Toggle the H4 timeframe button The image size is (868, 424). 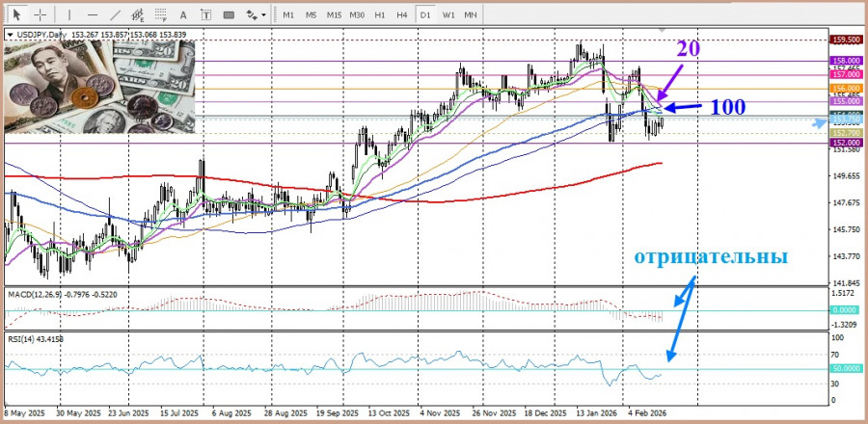tap(403, 14)
